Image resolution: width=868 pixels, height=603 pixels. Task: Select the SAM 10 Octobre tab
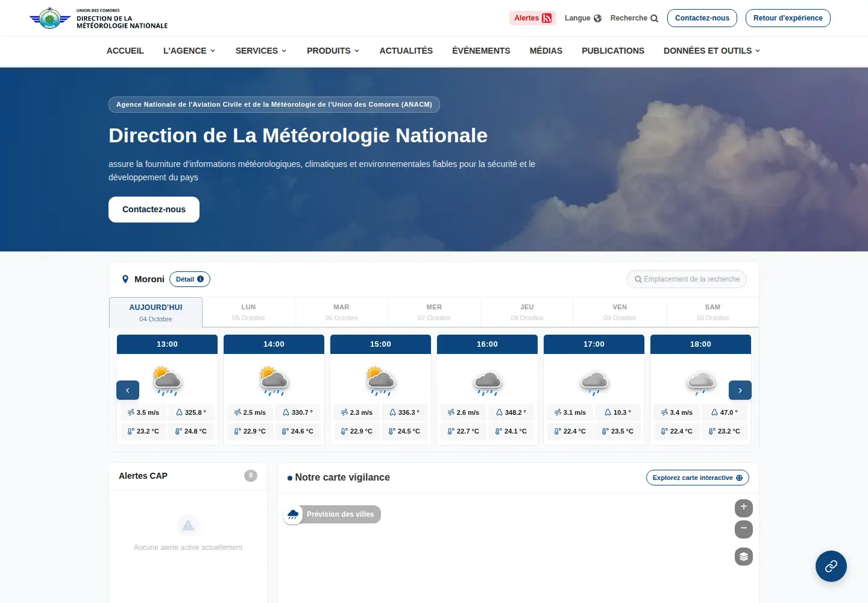pos(712,312)
